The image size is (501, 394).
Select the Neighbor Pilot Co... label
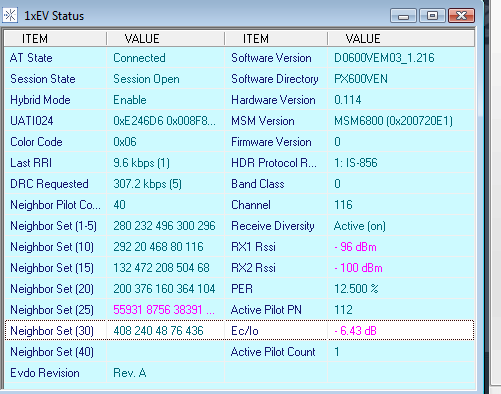click(55, 205)
